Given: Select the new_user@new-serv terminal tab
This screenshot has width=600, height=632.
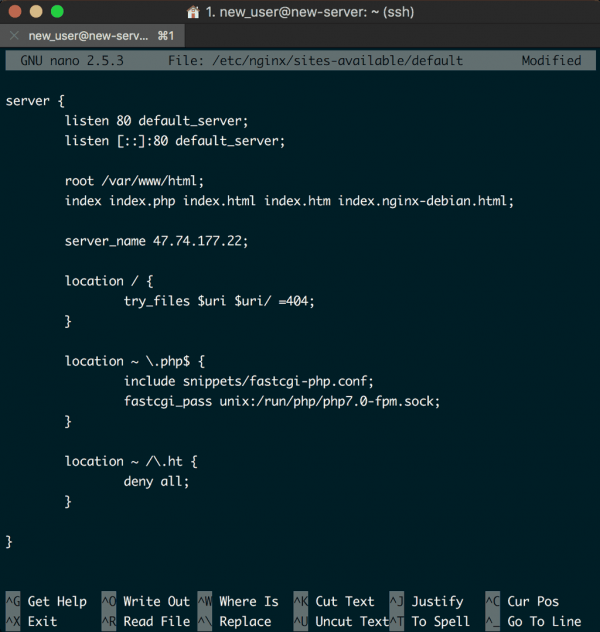Looking at the screenshot, I should click(93, 36).
